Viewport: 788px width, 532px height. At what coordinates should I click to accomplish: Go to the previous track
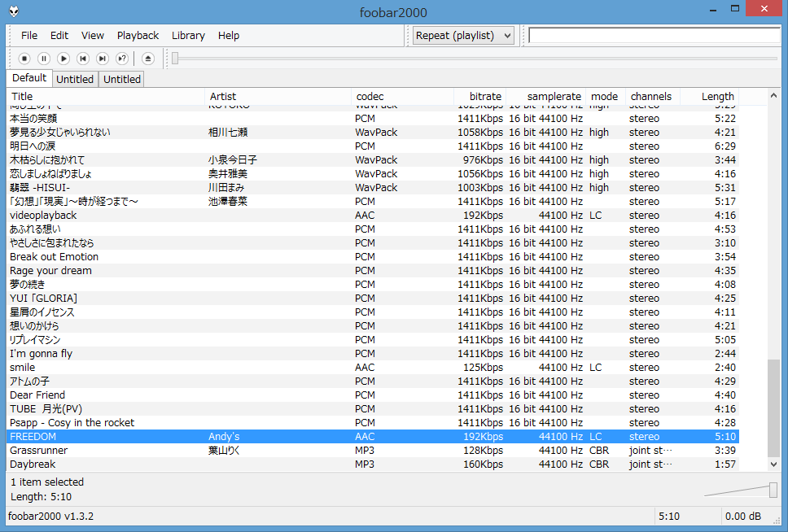click(x=83, y=59)
